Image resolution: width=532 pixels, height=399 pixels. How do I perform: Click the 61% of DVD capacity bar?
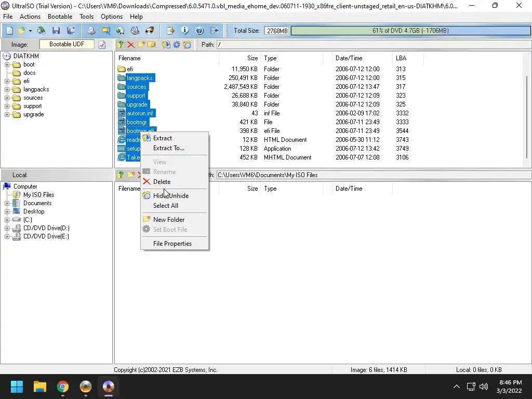pos(411,31)
